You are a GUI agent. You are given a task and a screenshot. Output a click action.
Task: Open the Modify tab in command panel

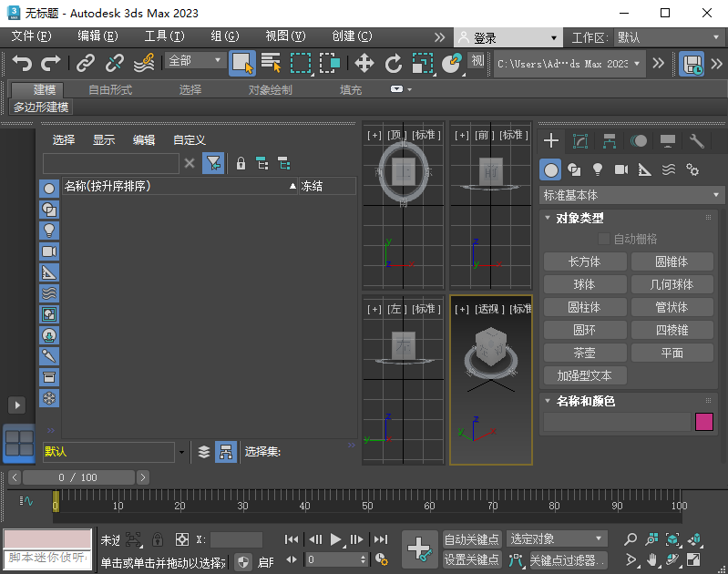(x=580, y=141)
